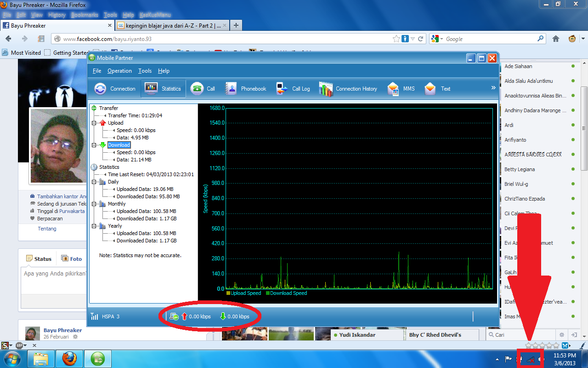The height and width of the screenshot is (368, 588).
Task: Open the Connection toolbar icon in Mobile Partner
Action: click(115, 89)
